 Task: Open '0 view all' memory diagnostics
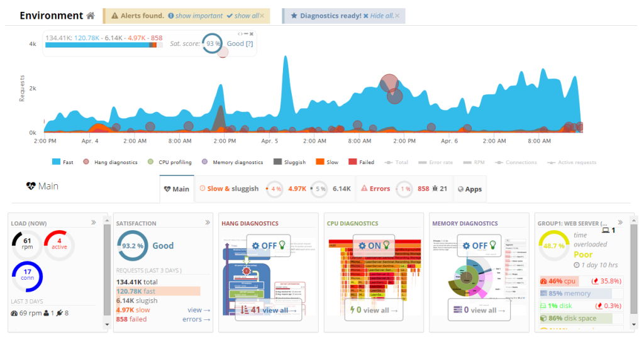click(479, 310)
